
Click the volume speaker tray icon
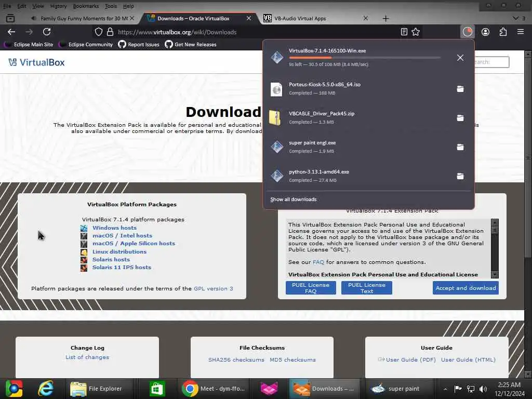click(x=483, y=389)
